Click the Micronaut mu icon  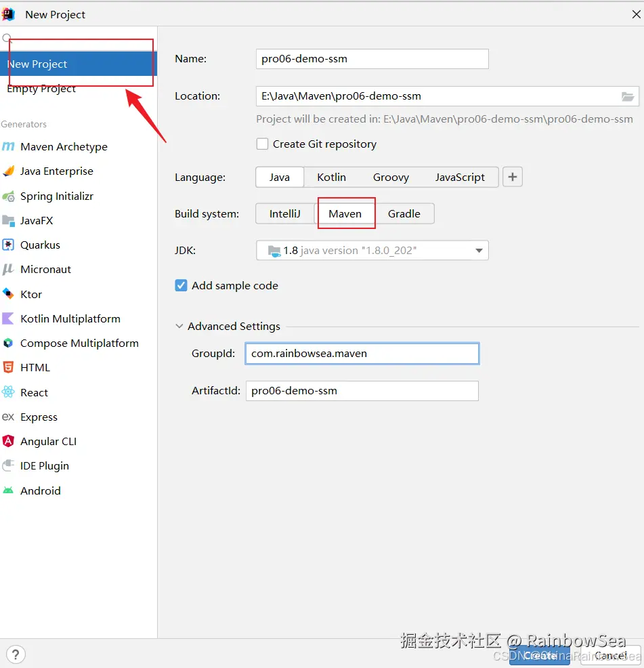[x=8, y=269]
